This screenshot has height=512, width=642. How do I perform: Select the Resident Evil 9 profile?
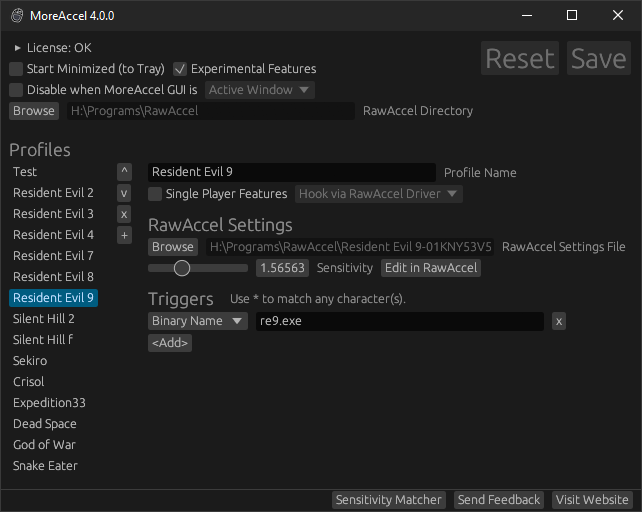tap(53, 298)
